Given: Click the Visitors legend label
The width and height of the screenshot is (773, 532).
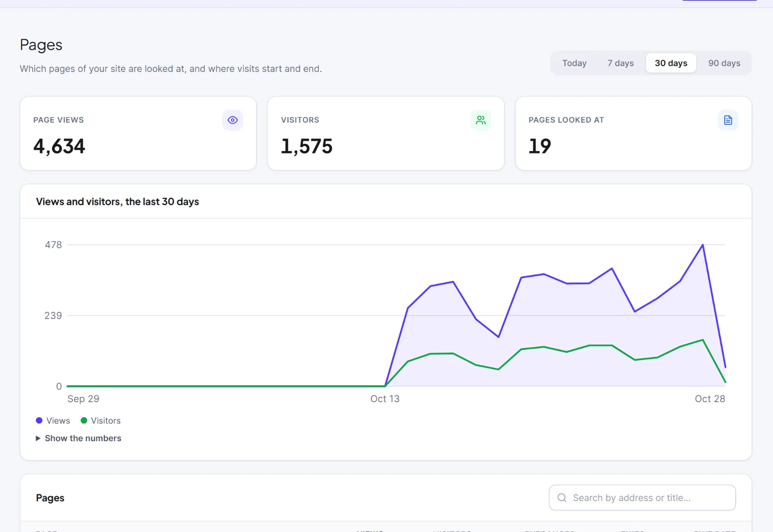Looking at the screenshot, I should pos(106,420).
